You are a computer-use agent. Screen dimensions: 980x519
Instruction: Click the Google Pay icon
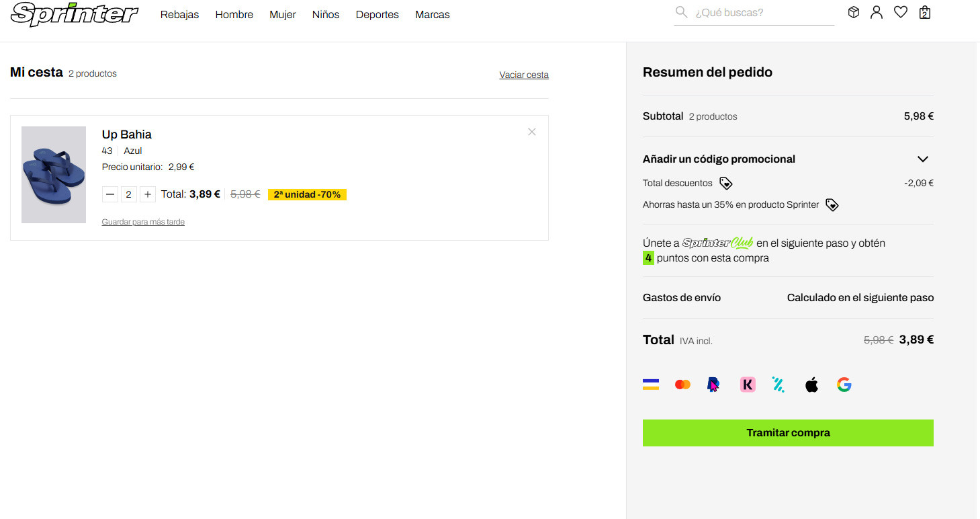(x=844, y=385)
